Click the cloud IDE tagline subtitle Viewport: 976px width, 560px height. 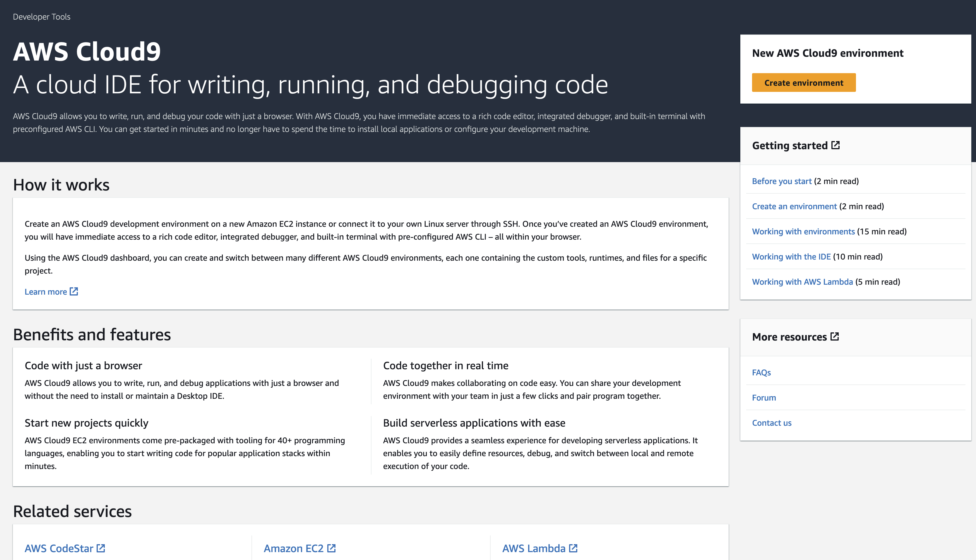tap(311, 85)
